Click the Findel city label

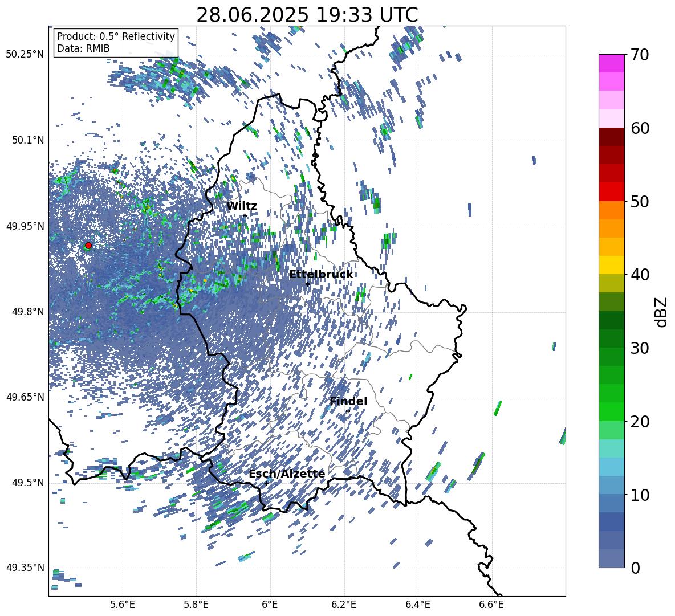tap(348, 401)
